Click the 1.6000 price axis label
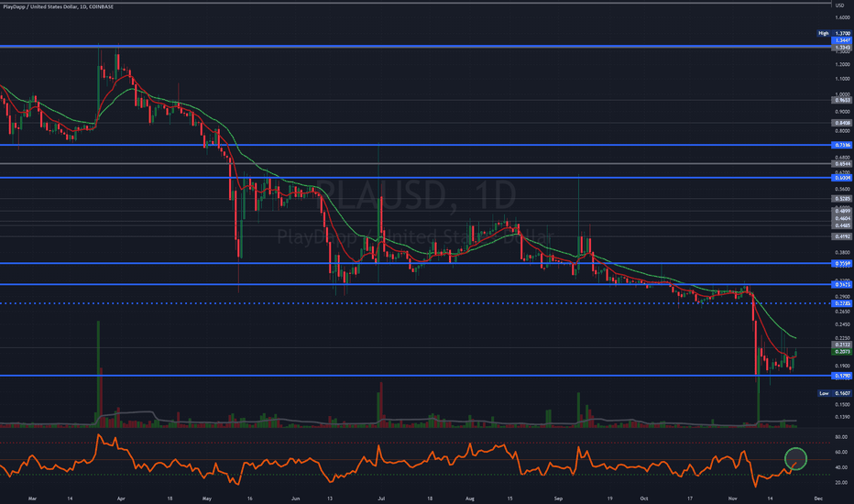 [842, 17]
